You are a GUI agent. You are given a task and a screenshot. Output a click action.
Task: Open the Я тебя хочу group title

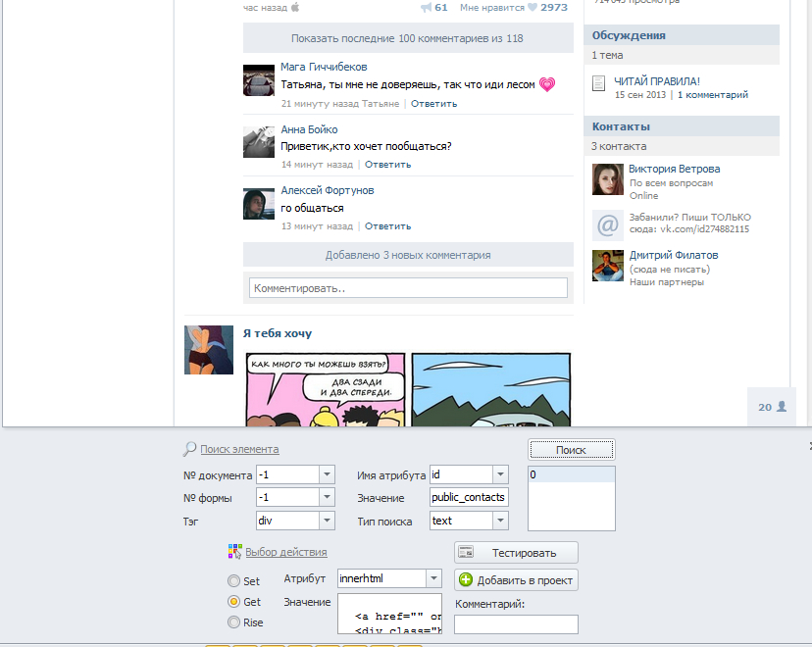278,333
